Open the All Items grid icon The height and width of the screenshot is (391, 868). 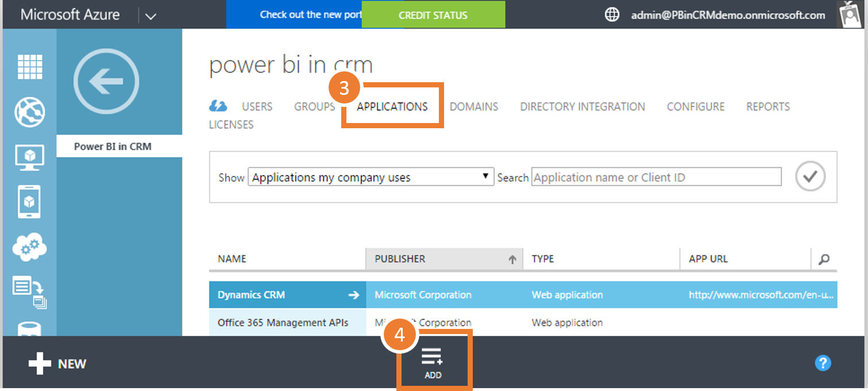(x=30, y=67)
